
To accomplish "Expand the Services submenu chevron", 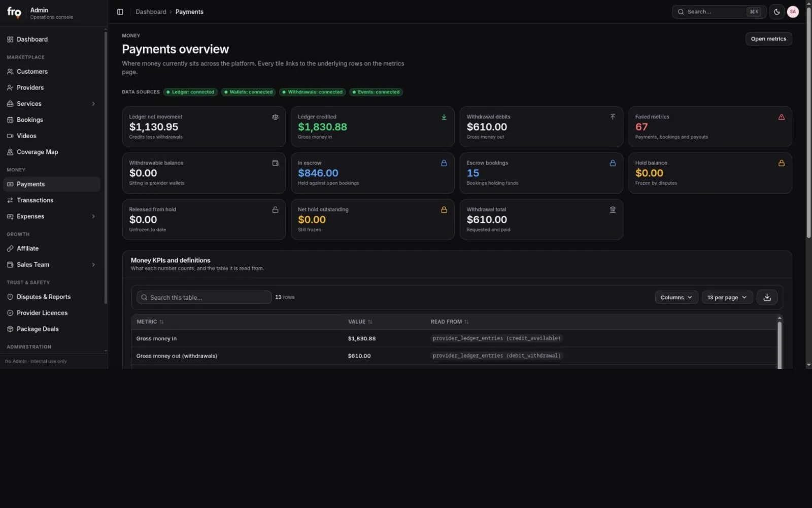I will [x=93, y=104].
